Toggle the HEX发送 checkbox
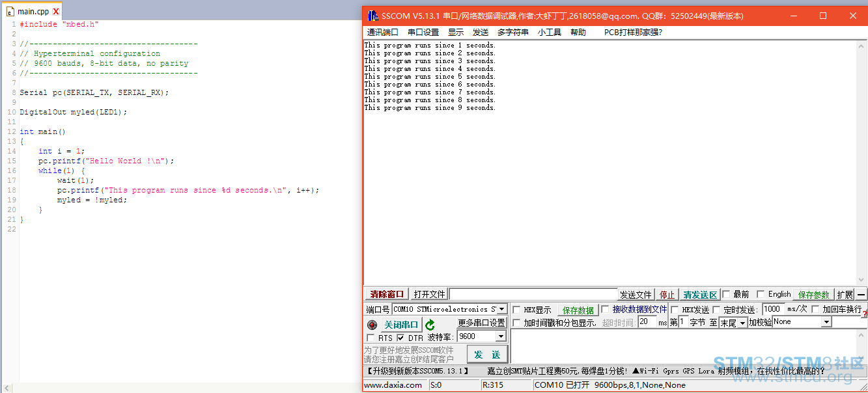The height and width of the screenshot is (393, 868). tap(675, 310)
